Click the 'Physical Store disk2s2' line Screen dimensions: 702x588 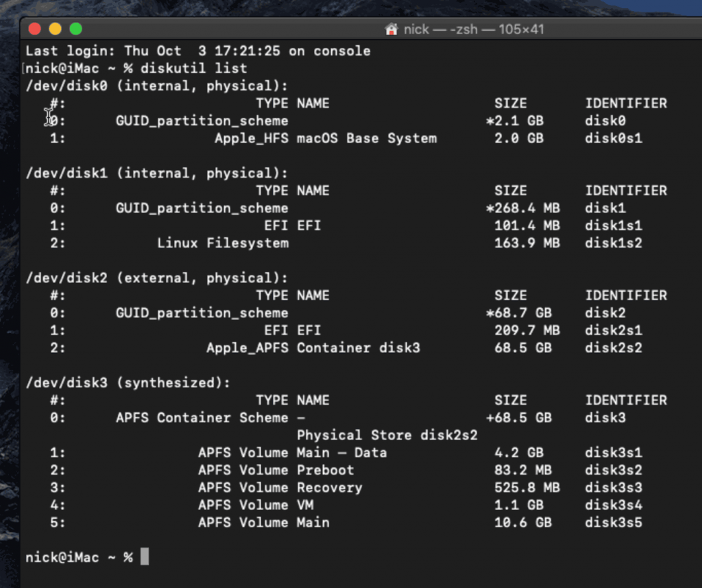pos(387,434)
